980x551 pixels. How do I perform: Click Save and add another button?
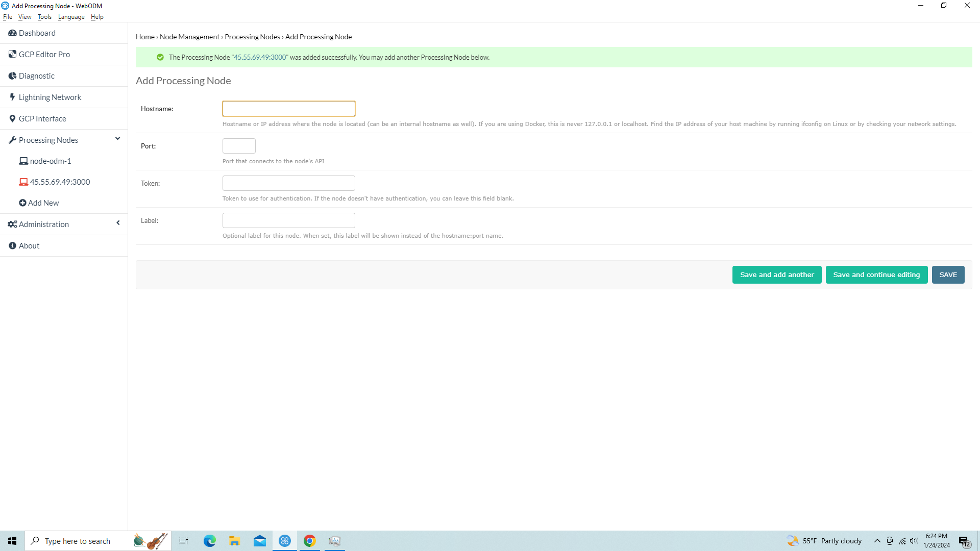click(776, 275)
